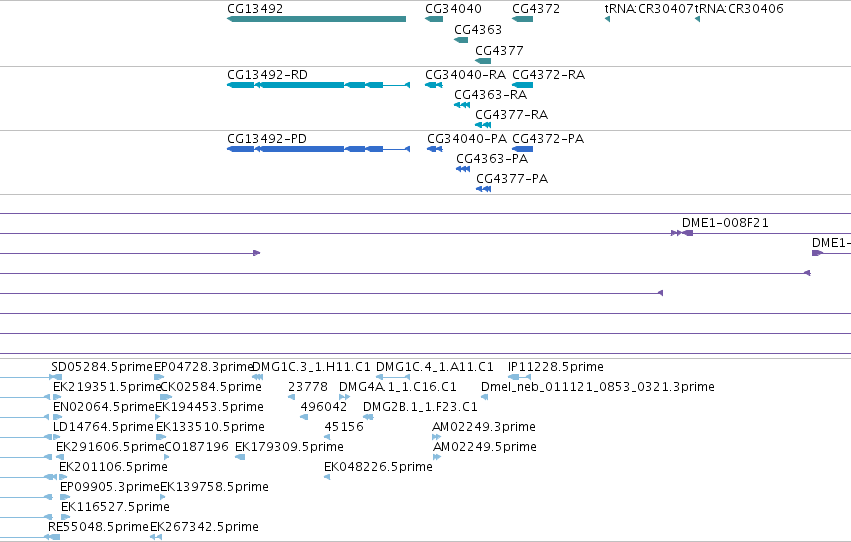The image size is (851, 542).
Task: Click the SD05284.5prime EST label
Action: [x=102, y=367]
